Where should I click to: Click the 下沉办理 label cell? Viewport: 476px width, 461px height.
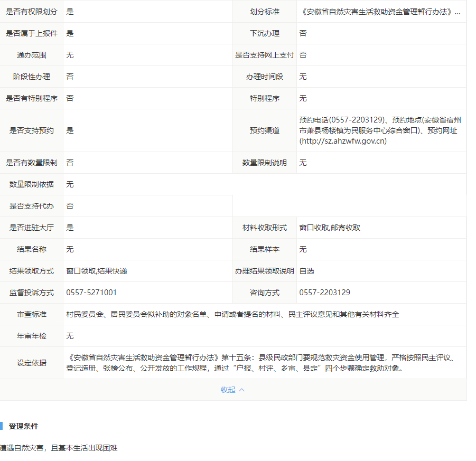pyautogui.click(x=264, y=33)
